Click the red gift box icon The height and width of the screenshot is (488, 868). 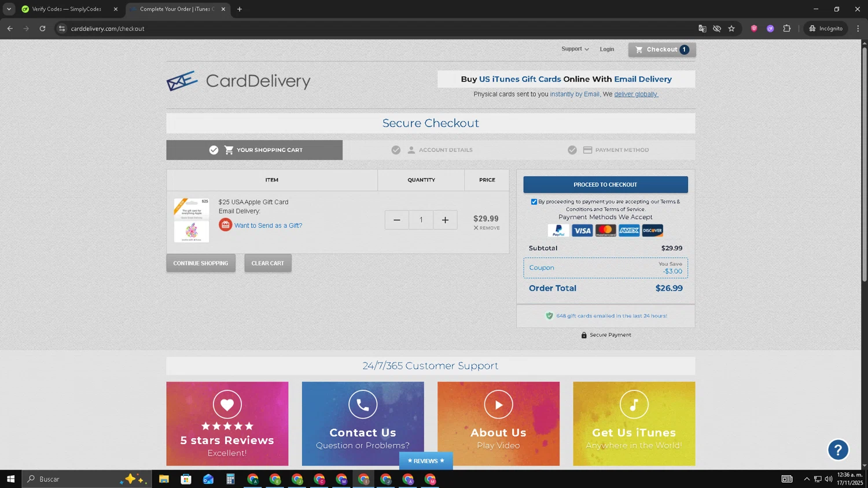click(x=225, y=225)
